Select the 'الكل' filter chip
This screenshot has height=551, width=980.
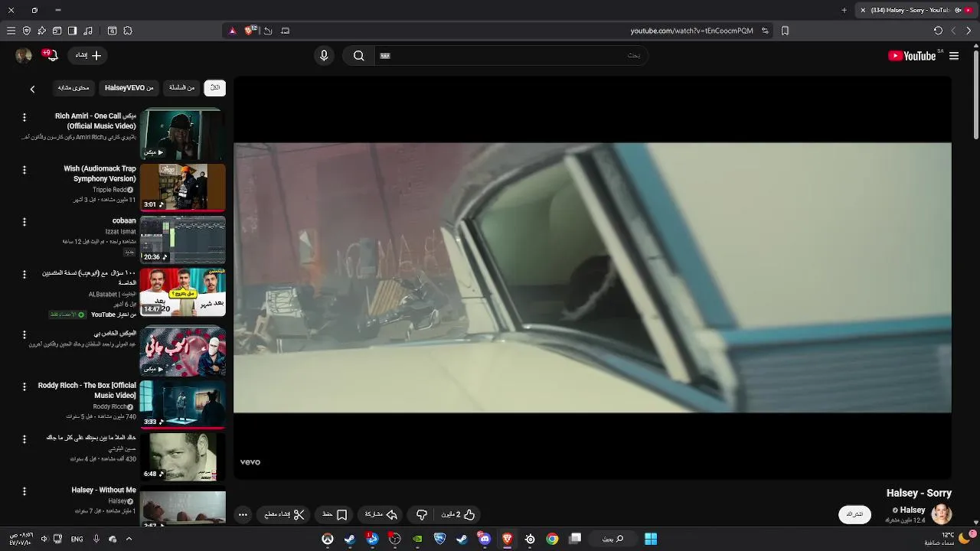215,88
